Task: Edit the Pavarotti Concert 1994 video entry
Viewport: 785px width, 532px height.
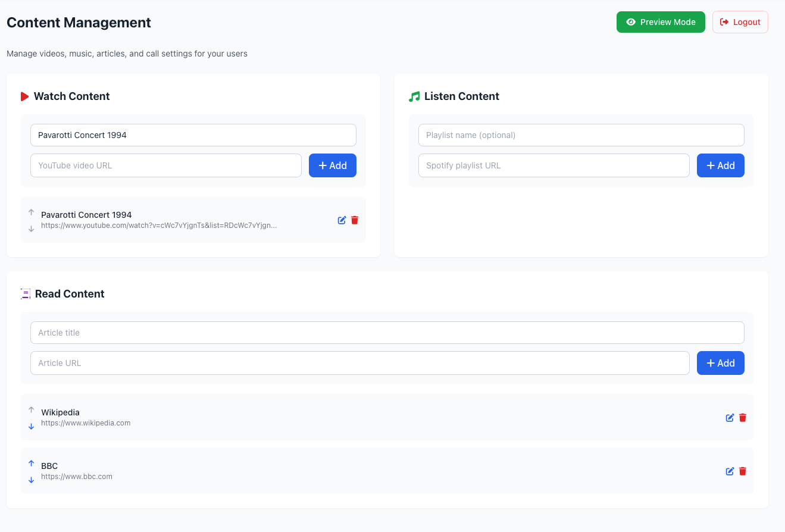Action: pos(342,220)
